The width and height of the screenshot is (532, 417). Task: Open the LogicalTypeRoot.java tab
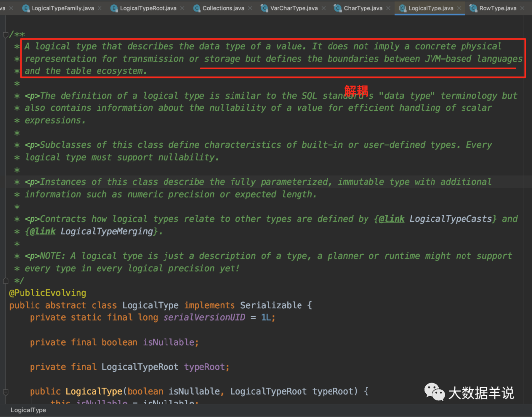pyautogui.click(x=148, y=8)
